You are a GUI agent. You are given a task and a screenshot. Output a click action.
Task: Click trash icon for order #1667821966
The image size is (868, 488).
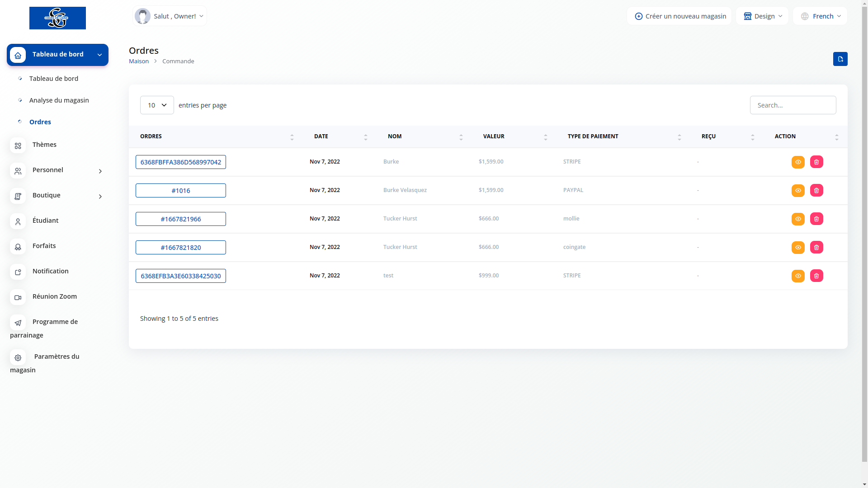click(816, 219)
